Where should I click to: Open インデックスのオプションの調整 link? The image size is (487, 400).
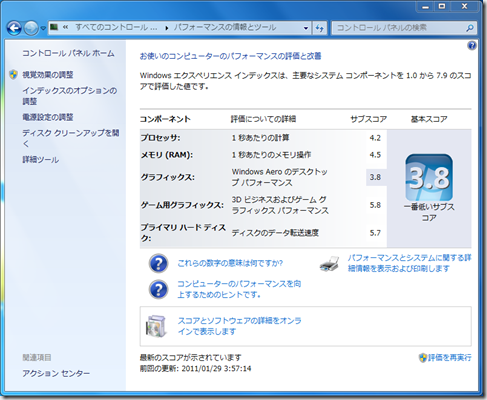point(69,96)
